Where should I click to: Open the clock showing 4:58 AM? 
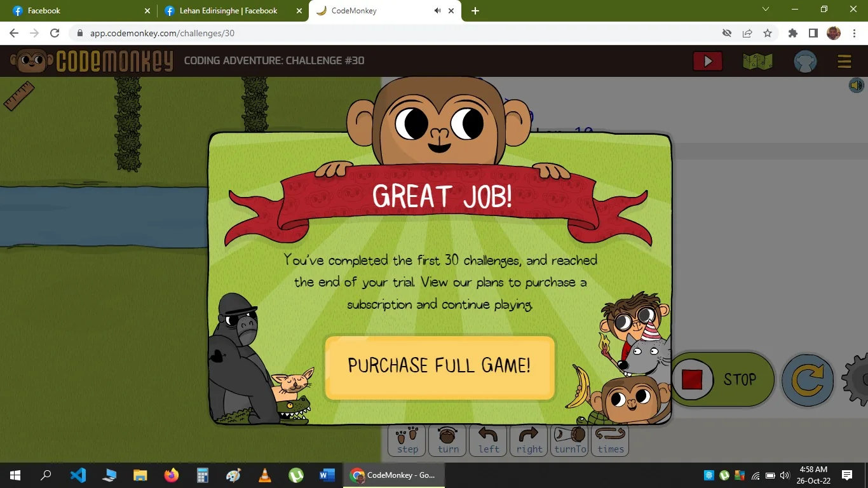click(813, 475)
